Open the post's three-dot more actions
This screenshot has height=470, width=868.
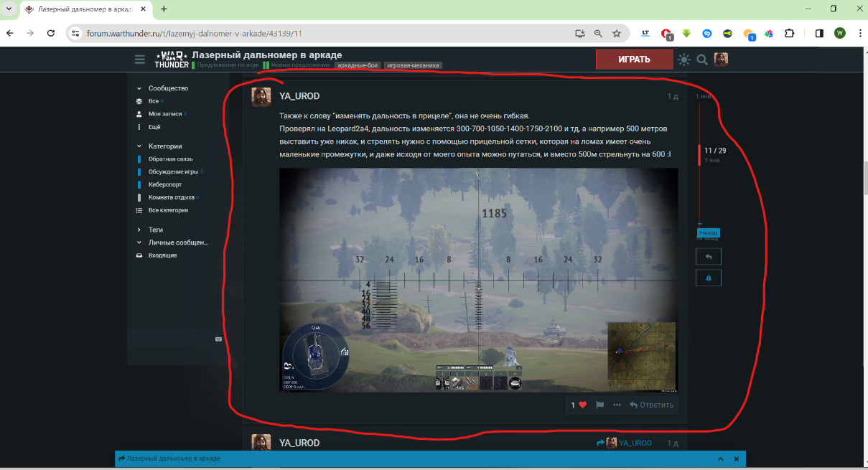tap(617, 405)
